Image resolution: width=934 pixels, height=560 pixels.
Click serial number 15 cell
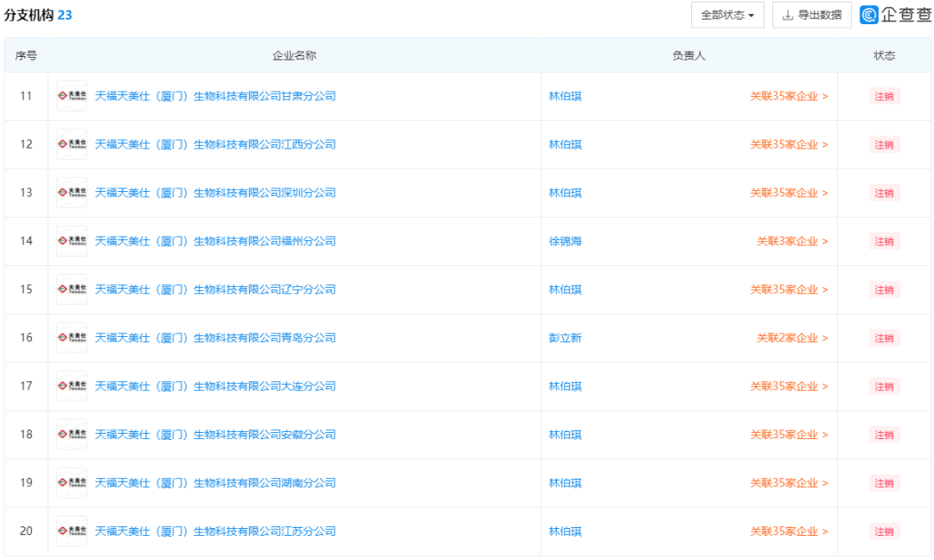coord(26,290)
